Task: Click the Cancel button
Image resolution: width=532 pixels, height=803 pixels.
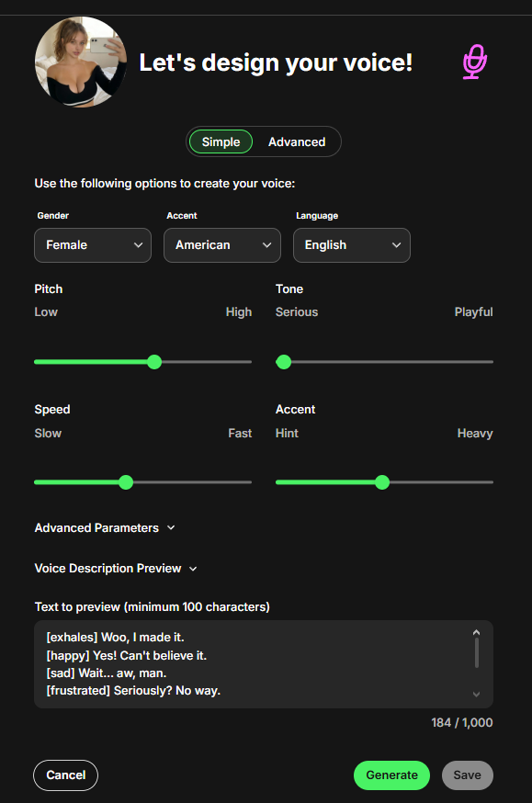Action: coord(65,775)
